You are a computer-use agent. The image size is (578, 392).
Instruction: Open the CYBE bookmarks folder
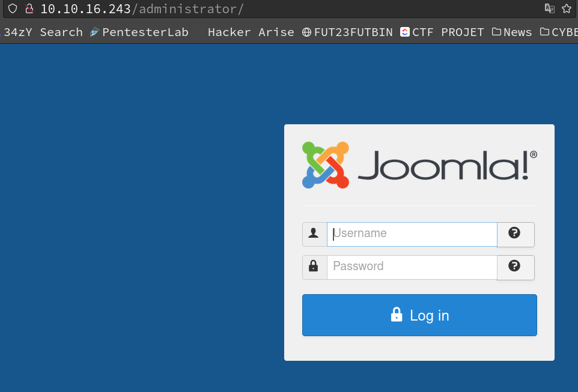pyautogui.click(x=559, y=32)
